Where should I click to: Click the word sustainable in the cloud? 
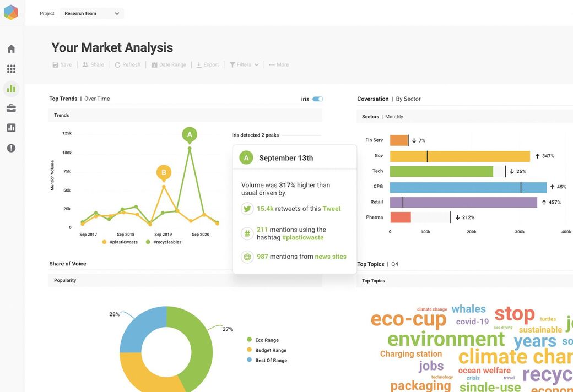point(540,330)
